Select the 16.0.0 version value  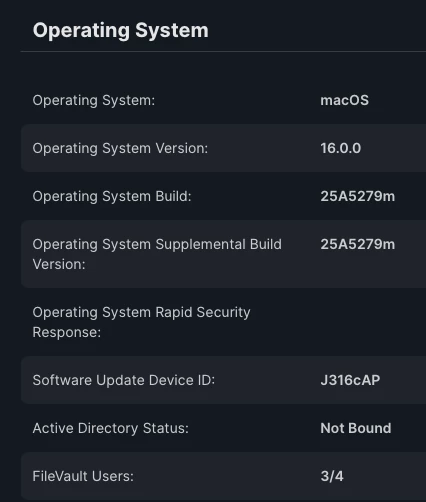click(x=340, y=148)
